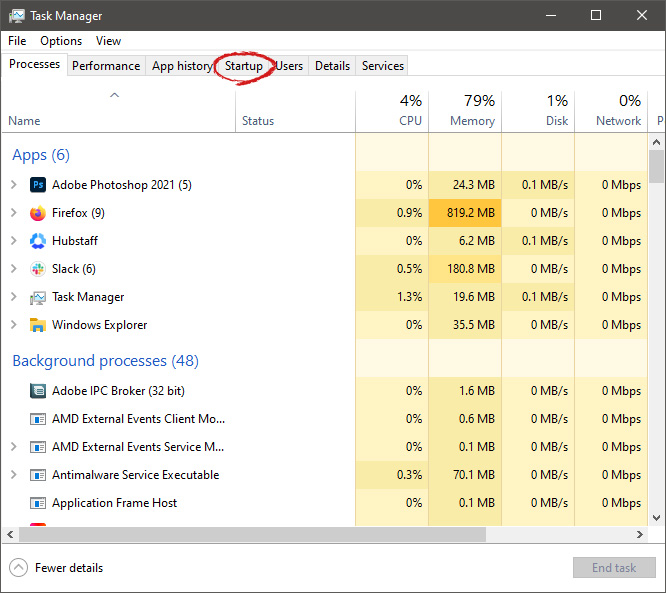Click the Hubstaff app icon
The image size is (666, 593).
pos(38,241)
